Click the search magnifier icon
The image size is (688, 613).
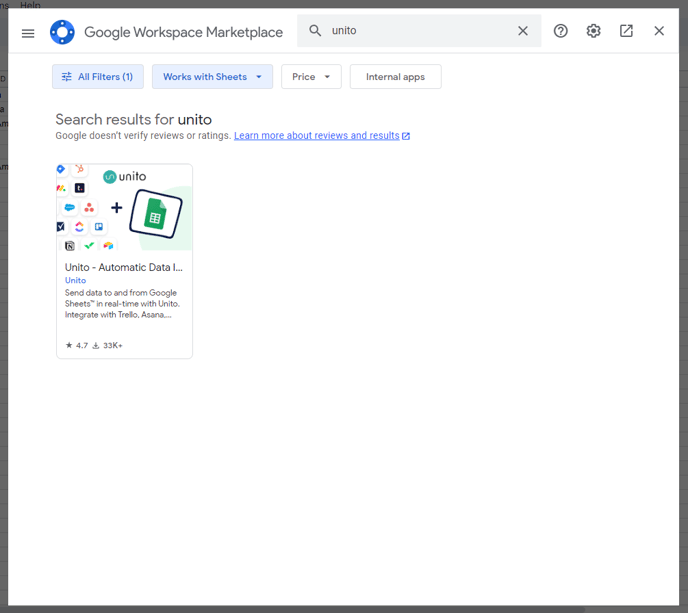pos(315,31)
